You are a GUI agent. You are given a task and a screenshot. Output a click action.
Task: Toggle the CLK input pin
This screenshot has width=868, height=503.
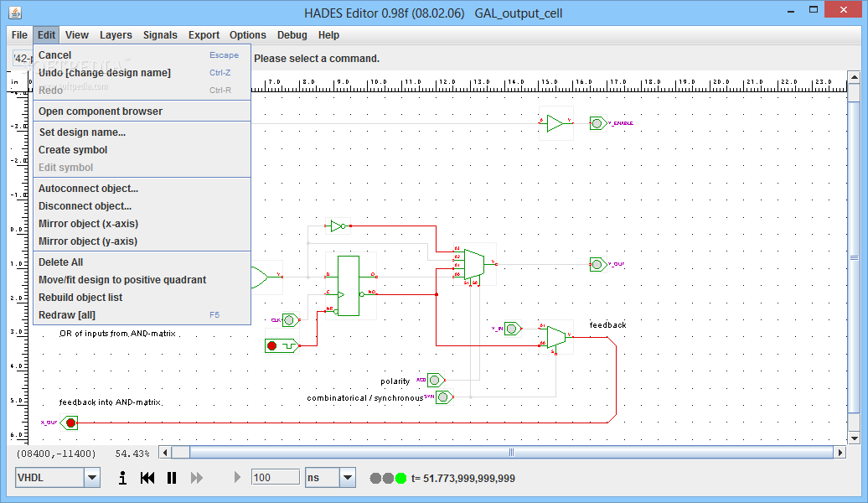point(290,320)
